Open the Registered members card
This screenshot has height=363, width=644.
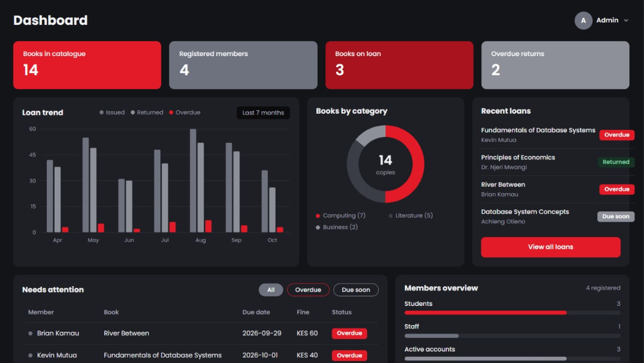pos(243,65)
